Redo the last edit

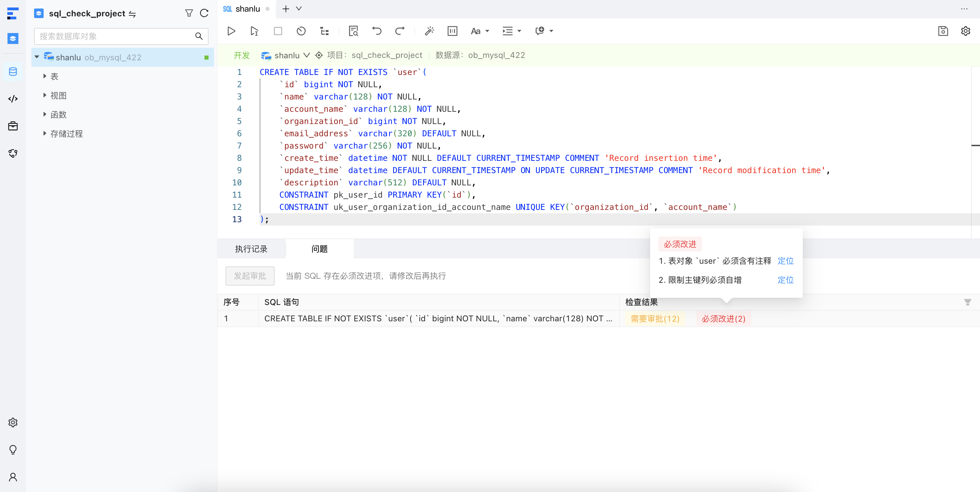[x=400, y=31]
